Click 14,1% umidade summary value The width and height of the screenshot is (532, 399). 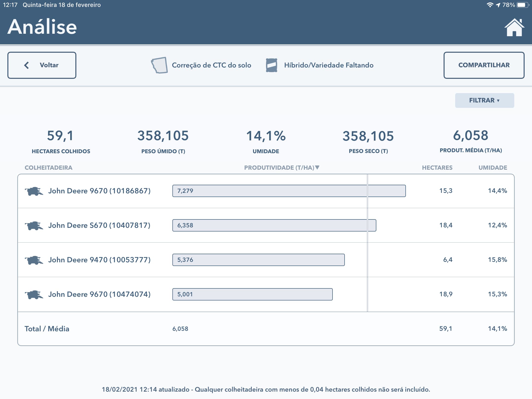(x=266, y=136)
